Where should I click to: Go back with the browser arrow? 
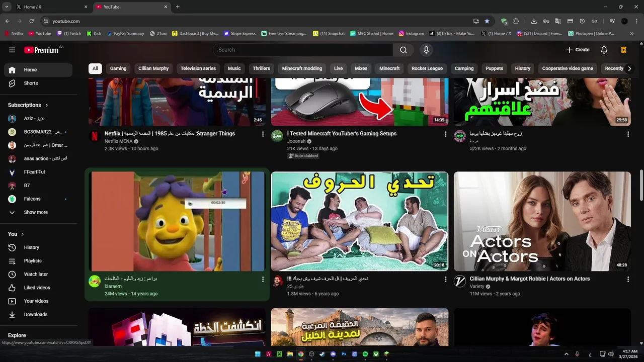pyautogui.click(x=8, y=21)
